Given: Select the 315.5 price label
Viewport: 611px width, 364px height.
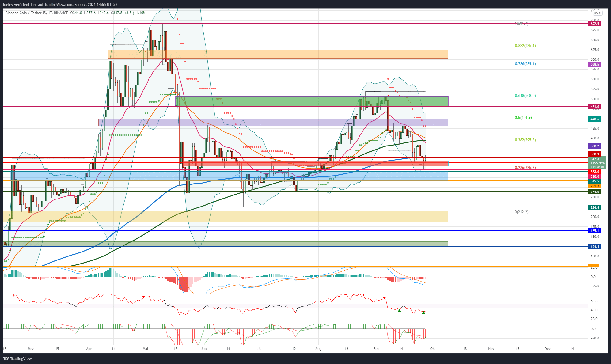Looking at the screenshot, I should pyautogui.click(x=594, y=181).
